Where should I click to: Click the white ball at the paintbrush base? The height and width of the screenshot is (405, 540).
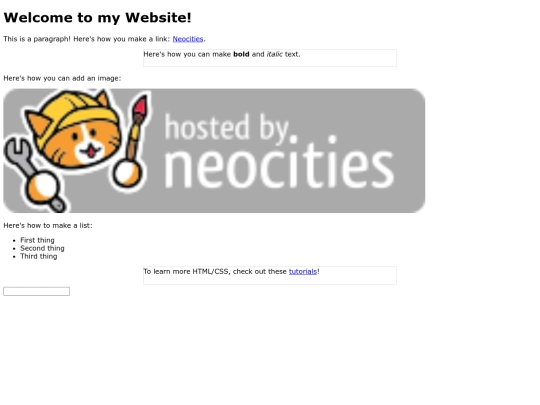pyautogui.click(x=126, y=173)
